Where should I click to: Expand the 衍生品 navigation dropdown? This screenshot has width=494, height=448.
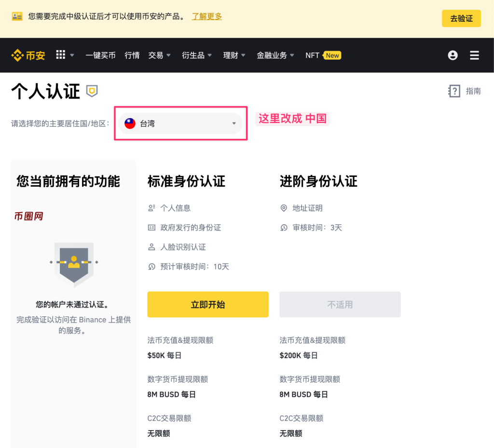tap(197, 55)
